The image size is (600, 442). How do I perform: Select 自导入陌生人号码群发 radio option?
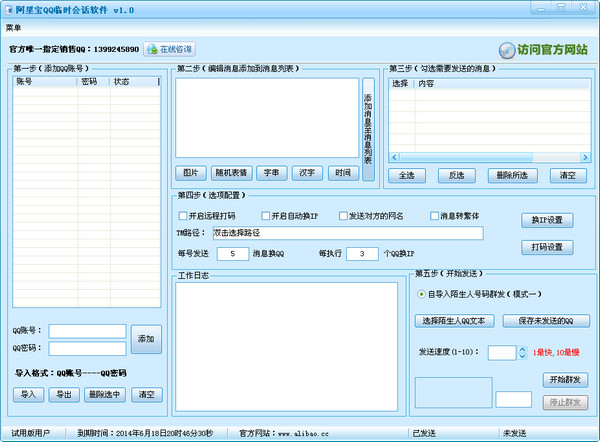pyautogui.click(x=421, y=294)
